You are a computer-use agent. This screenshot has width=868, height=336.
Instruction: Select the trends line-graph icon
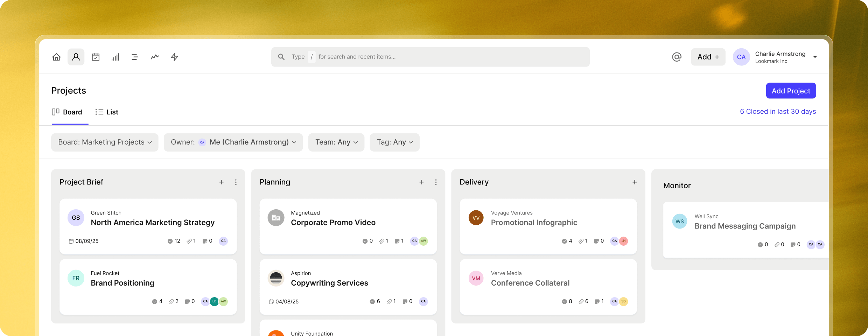(x=155, y=57)
